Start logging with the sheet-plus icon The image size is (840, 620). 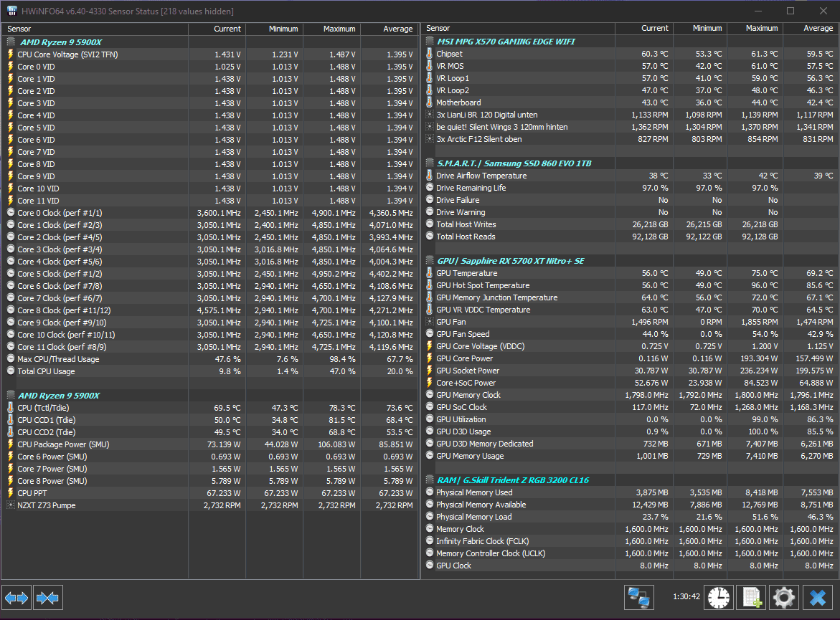point(751,598)
